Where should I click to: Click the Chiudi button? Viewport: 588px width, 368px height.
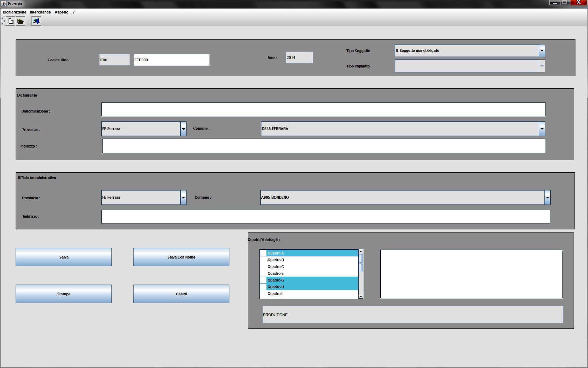181,294
